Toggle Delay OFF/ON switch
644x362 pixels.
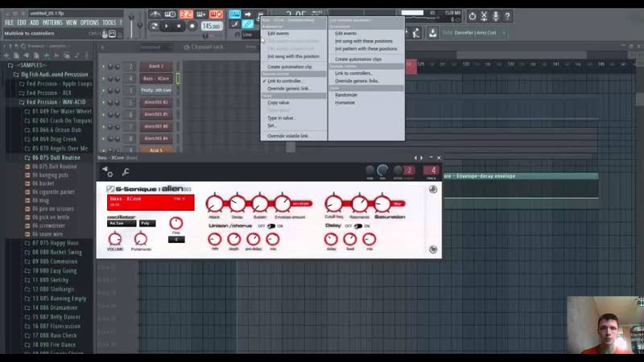pyautogui.click(x=358, y=226)
